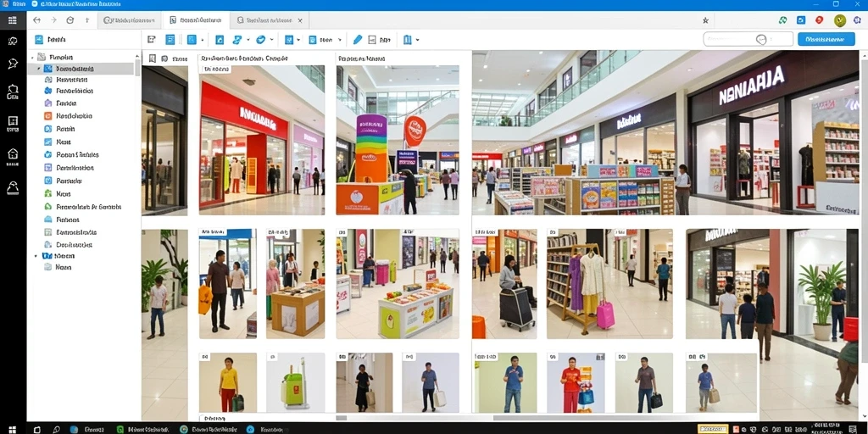Go forward with the right arrow button
This screenshot has width=868, height=434.
pyautogui.click(x=53, y=20)
